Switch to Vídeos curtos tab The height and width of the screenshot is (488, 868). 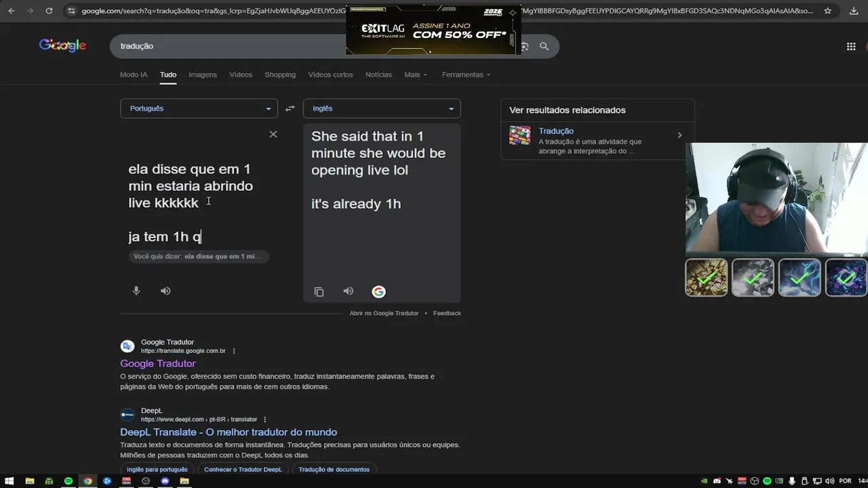pyautogui.click(x=330, y=75)
